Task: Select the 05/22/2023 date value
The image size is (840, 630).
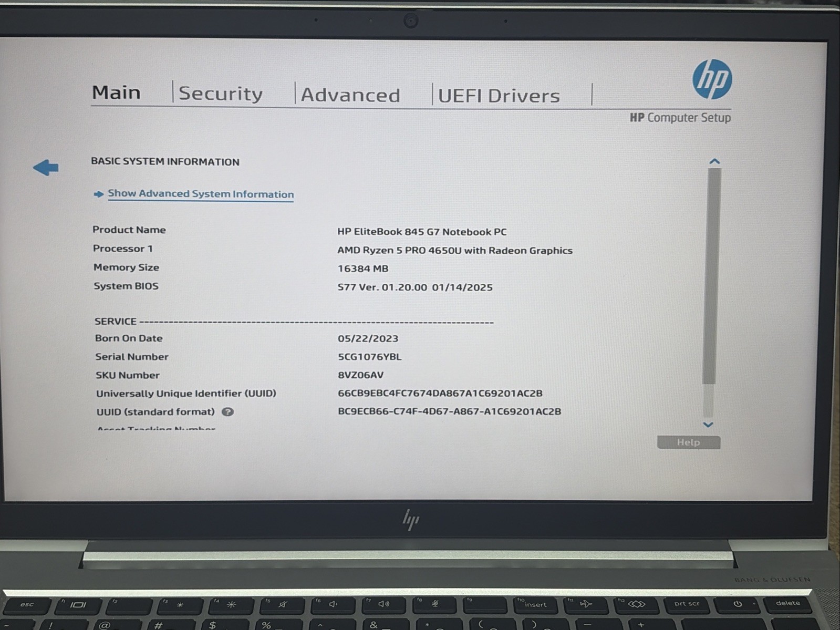Action: [x=368, y=339]
